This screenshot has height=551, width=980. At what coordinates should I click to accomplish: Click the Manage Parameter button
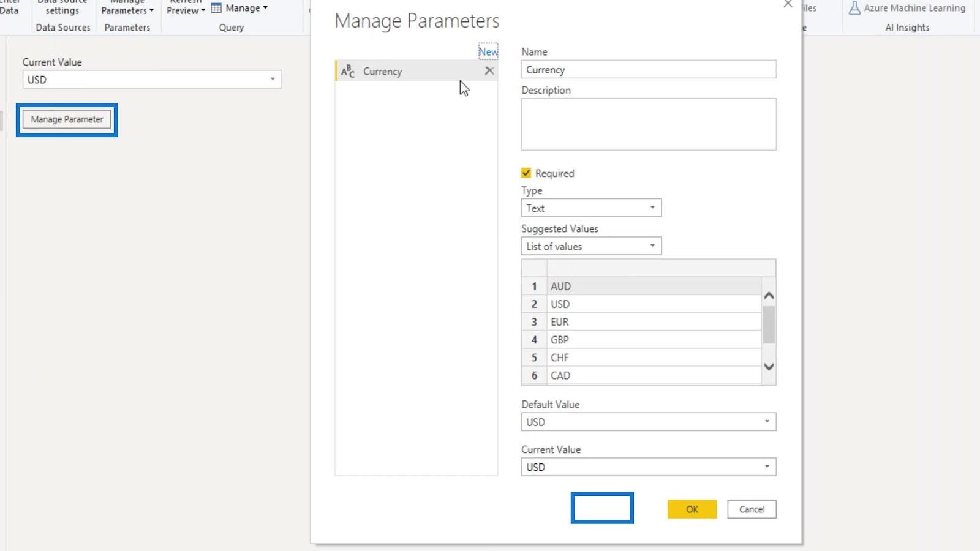[x=67, y=119]
